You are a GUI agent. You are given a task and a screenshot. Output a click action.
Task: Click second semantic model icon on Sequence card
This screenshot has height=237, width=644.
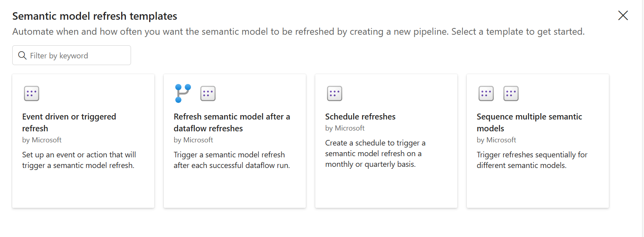point(511,93)
